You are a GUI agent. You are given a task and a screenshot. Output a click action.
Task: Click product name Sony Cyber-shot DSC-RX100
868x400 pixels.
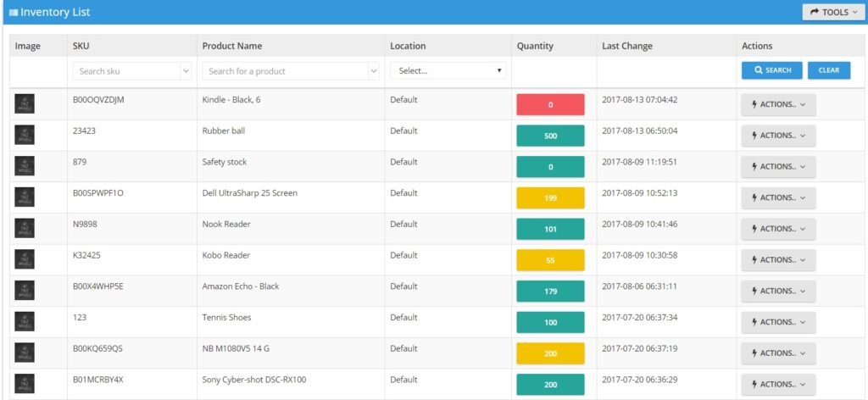click(x=254, y=380)
